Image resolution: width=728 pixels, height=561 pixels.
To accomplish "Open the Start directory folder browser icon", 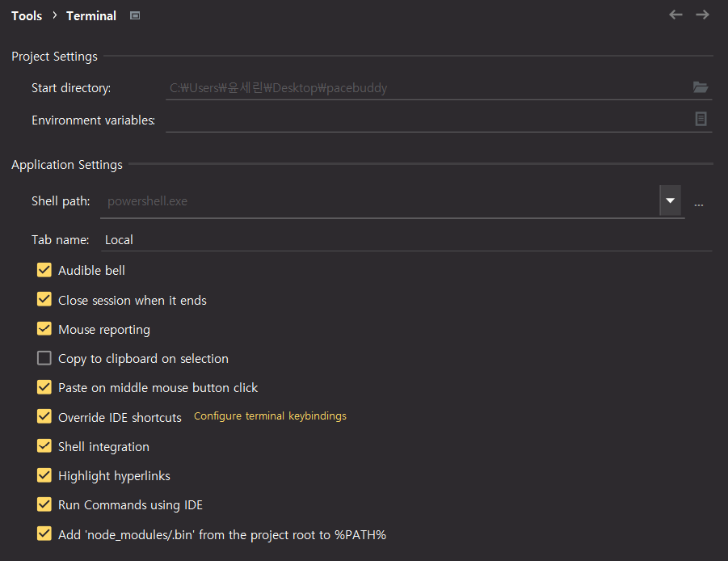I will point(700,87).
